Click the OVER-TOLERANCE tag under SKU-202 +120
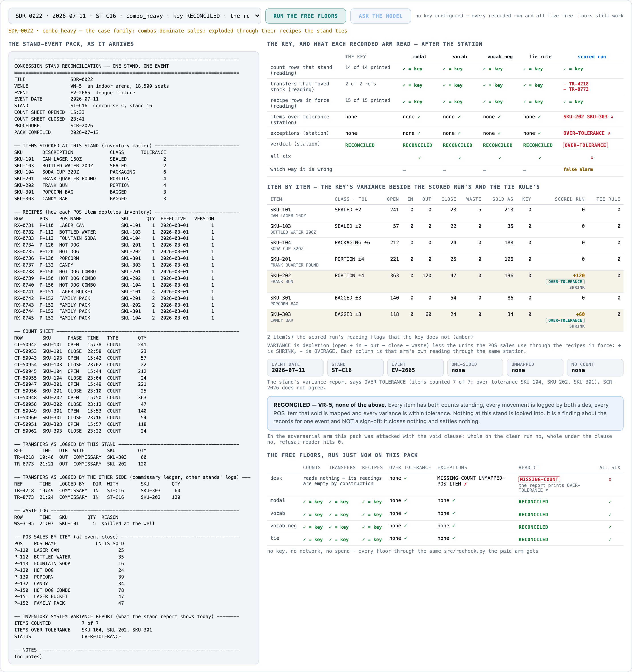The height and width of the screenshot is (672, 632). (565, 281)
